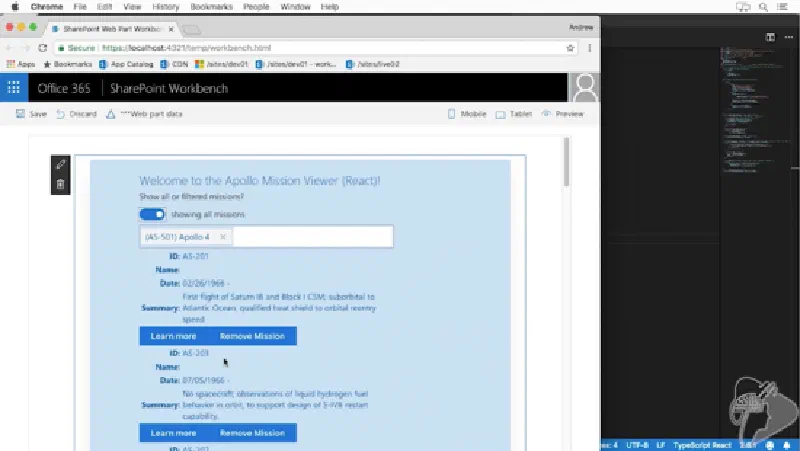Change UTF-8 encoding in VS Code status bar
The image size is (800, 451).
point(637,445)
